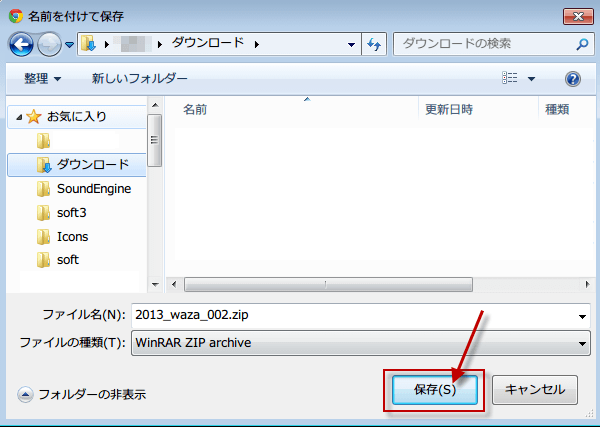This screenshot has width=600, height=427.
Task: Click the folder icon in address bar
Action: [88, 44]
